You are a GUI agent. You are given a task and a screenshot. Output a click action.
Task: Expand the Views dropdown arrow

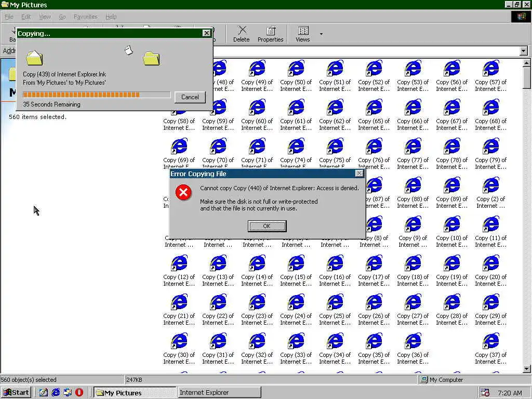coord(321,34)
